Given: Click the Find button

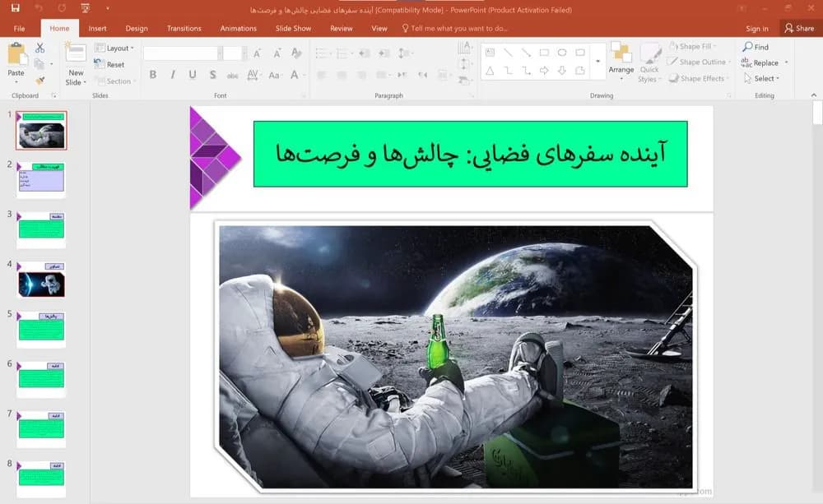Looking at the screenshot, I should [756, 47].
